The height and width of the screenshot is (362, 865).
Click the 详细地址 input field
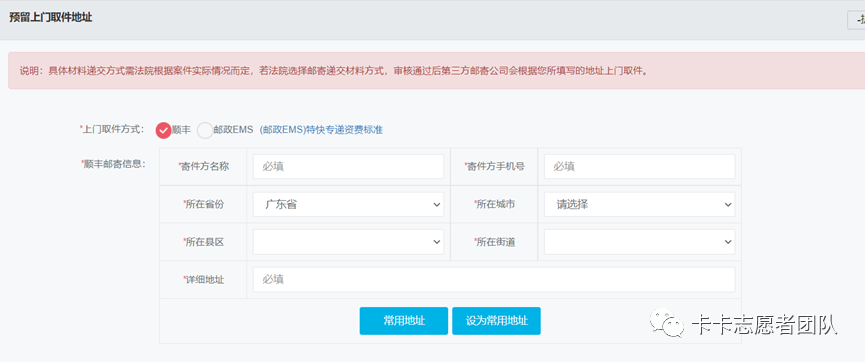point(494,280)
